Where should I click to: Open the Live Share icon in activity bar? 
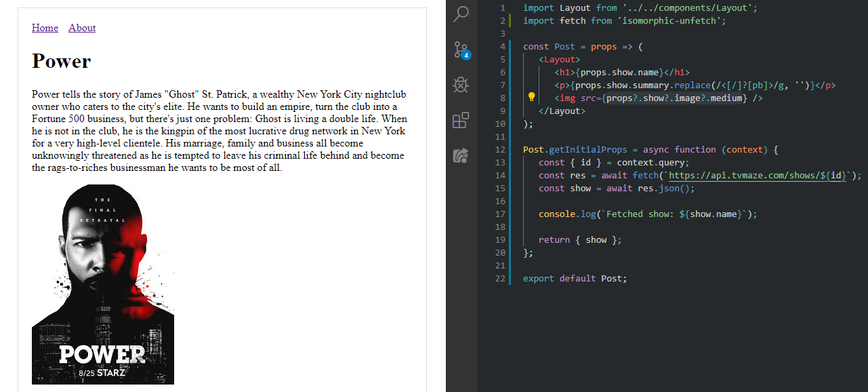tap(461, 155)
